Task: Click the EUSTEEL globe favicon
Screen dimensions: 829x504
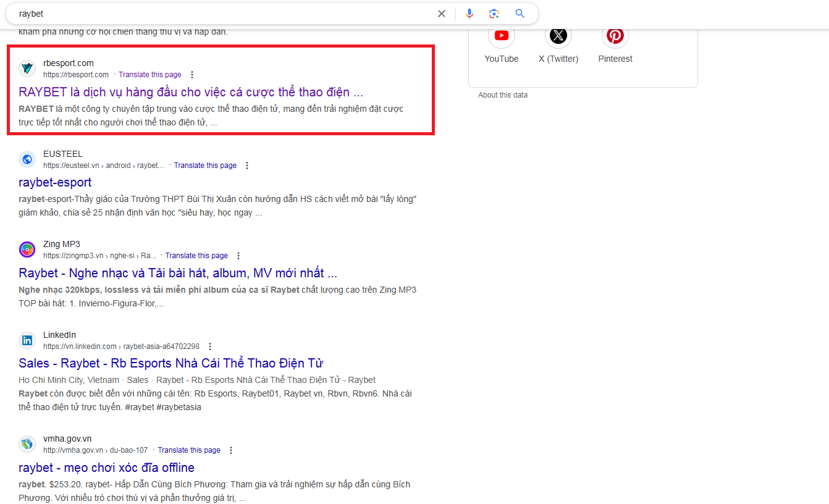Action: 27,159
